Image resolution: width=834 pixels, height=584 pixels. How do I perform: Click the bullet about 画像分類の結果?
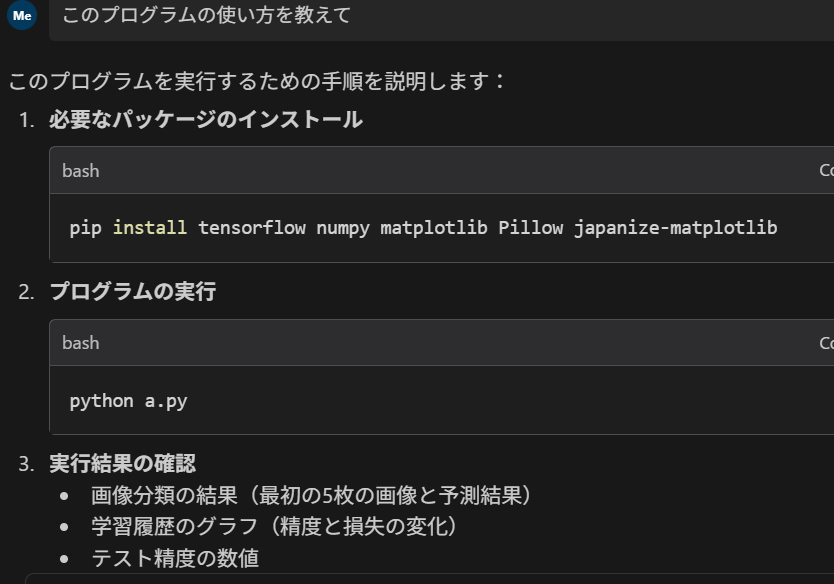click(311, 496)
